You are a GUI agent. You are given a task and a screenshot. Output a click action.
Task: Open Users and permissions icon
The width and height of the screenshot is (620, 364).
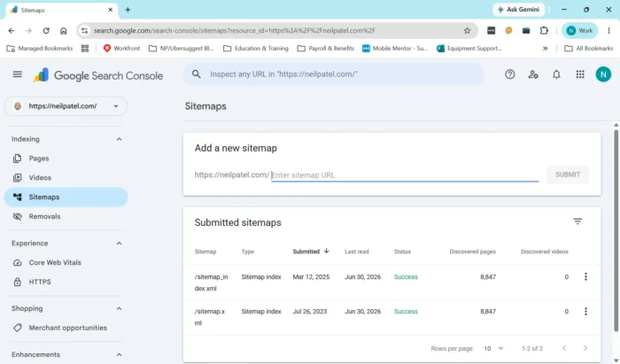point(533,74)
